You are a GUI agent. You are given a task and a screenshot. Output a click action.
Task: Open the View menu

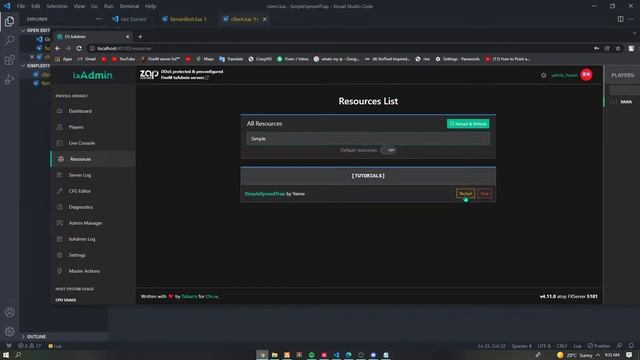click(79, 6)
